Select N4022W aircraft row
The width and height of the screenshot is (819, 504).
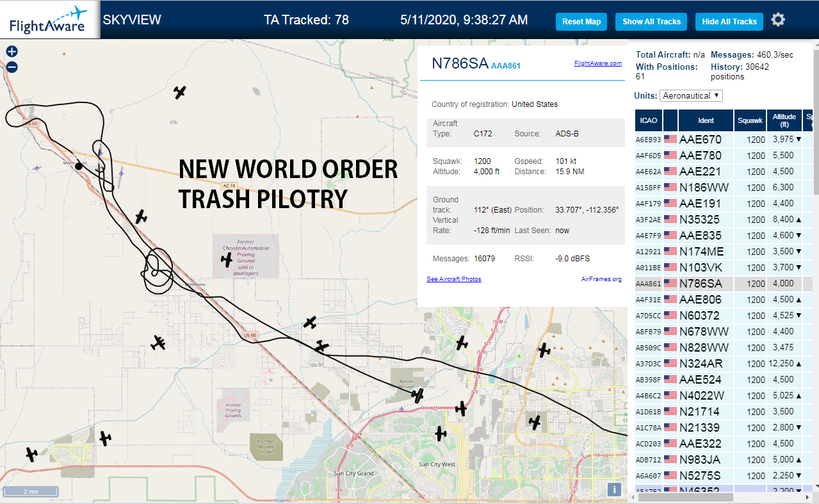(724, 395)
